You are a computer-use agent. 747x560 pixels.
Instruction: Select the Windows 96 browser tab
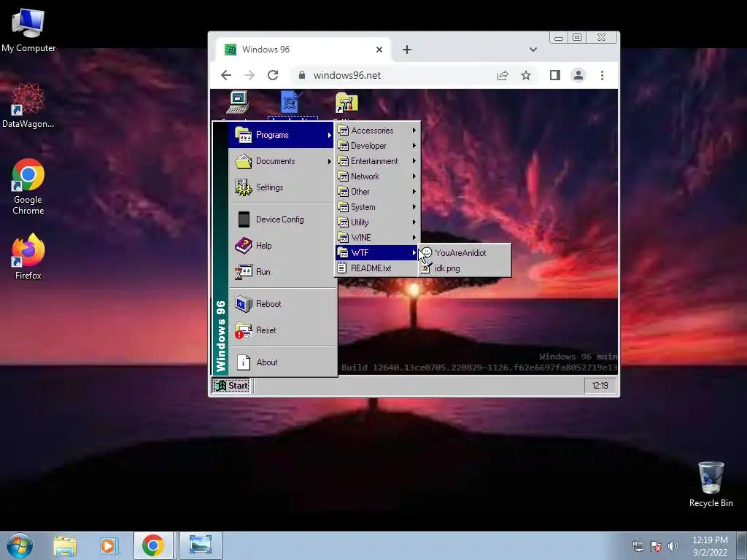[x=304, y=50]
